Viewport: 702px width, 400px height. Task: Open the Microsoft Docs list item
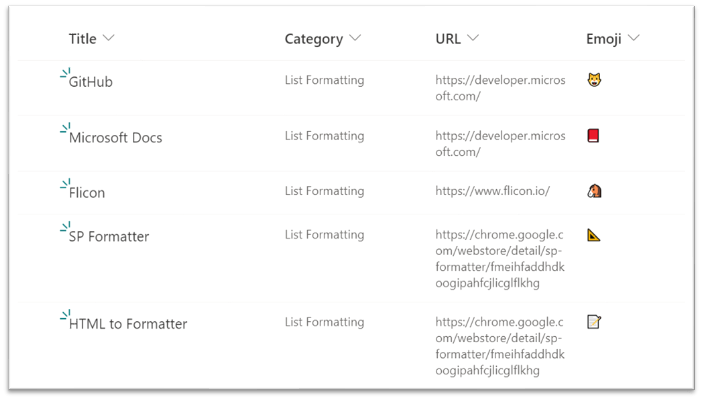click(116, 138)
